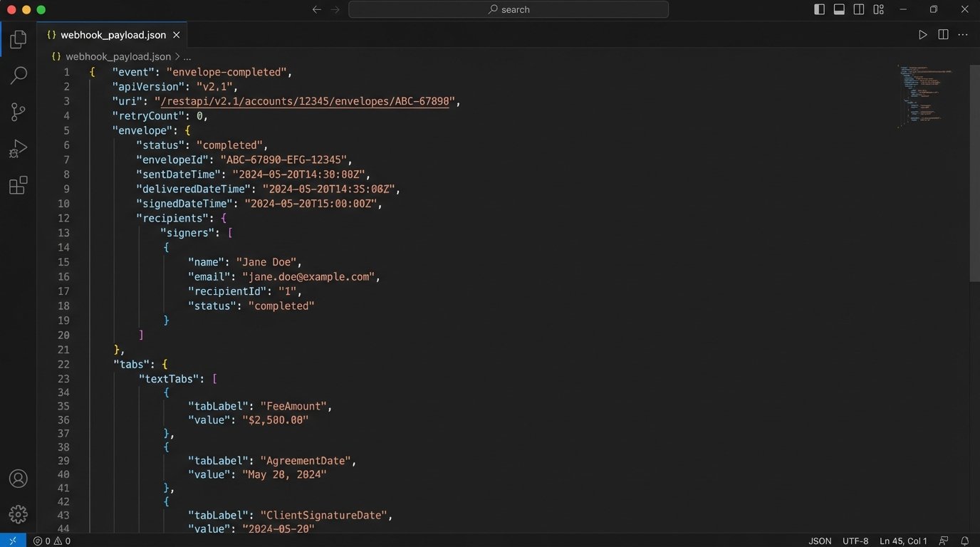980x547 pixels.
Task: Open the Manage settings gear
Action: 18,514
